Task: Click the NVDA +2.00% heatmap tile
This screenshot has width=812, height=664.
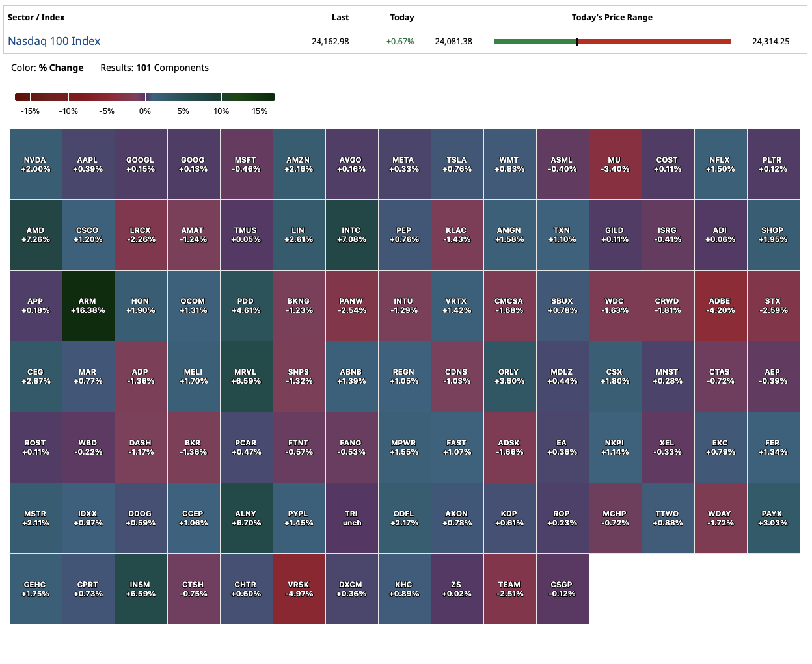Action: tap(36, 164)
